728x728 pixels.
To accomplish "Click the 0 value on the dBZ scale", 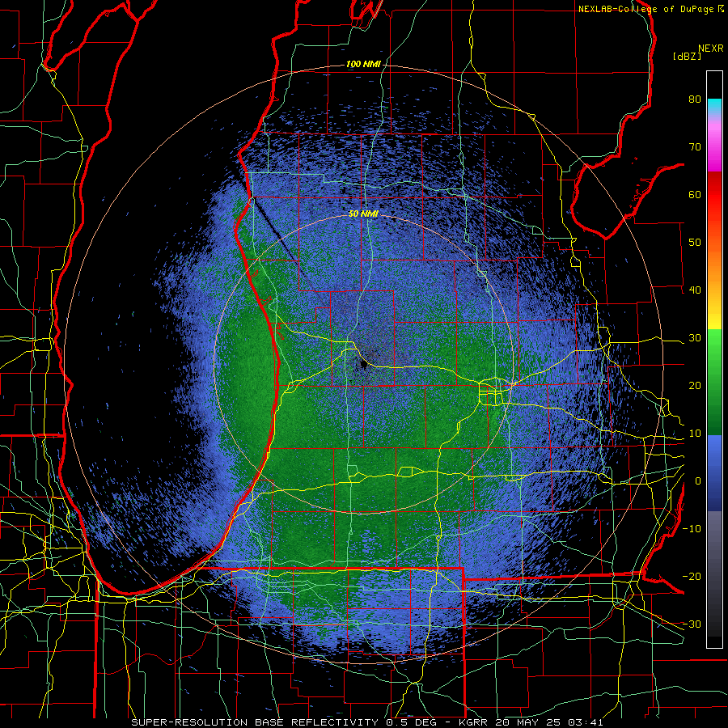I will (698, 481).
